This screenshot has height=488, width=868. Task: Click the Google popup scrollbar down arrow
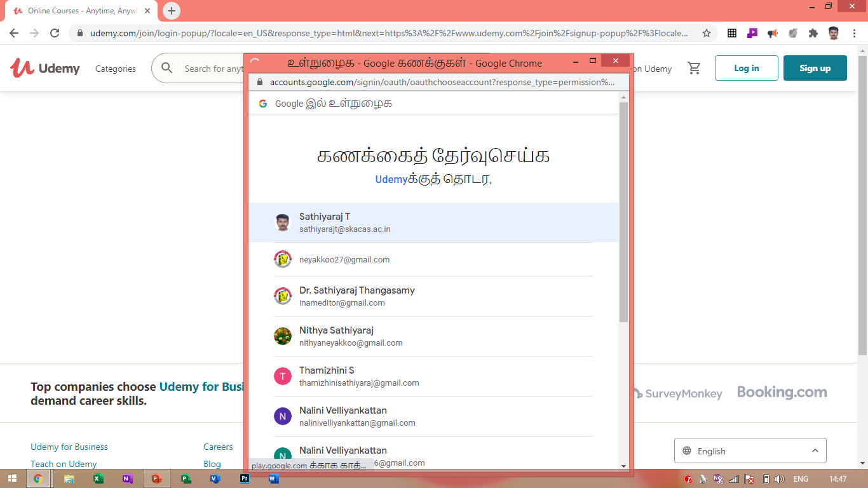(x=623, y=466)
